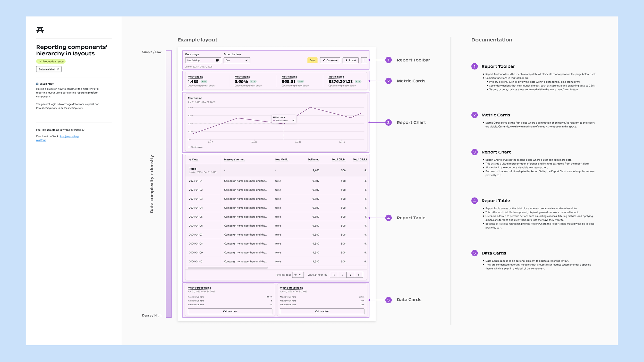Open the Documentation link button
This screenshot has height=362, width=644.
[49, 69]
